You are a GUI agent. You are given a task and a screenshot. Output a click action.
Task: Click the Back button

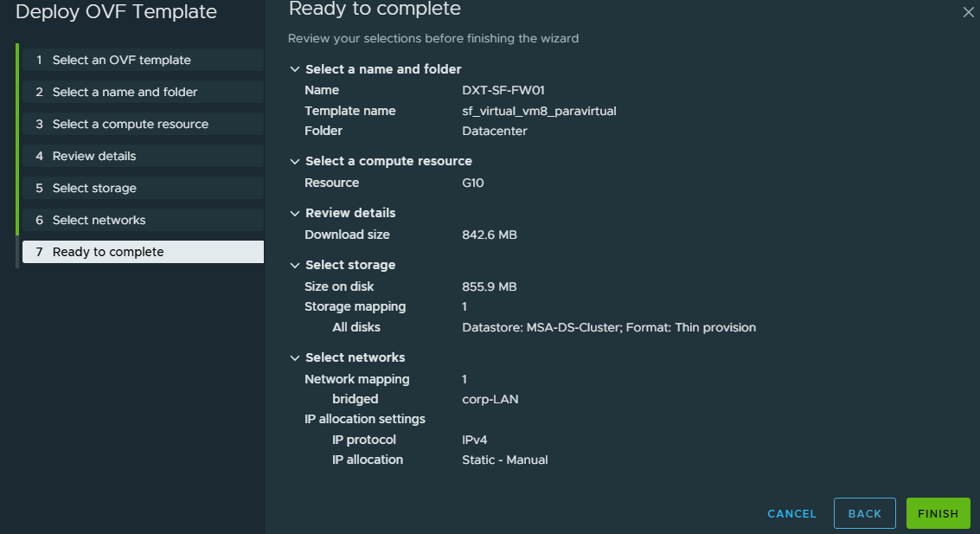864,513
